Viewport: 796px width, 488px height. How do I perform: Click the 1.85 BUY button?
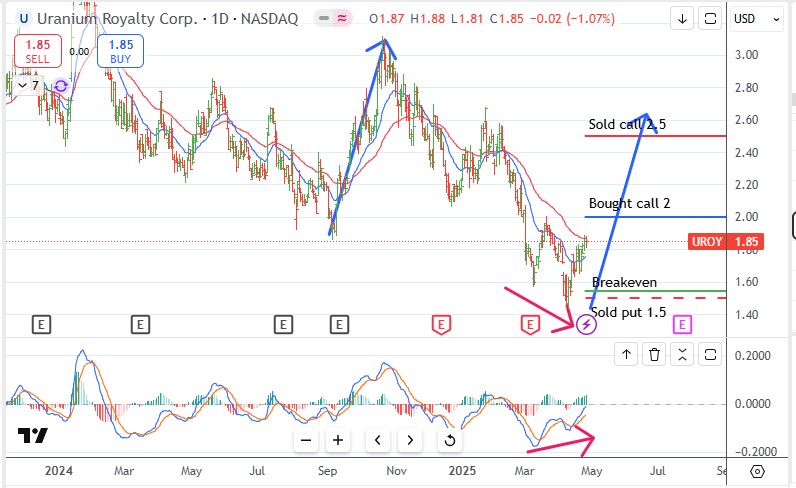(120, 51)
